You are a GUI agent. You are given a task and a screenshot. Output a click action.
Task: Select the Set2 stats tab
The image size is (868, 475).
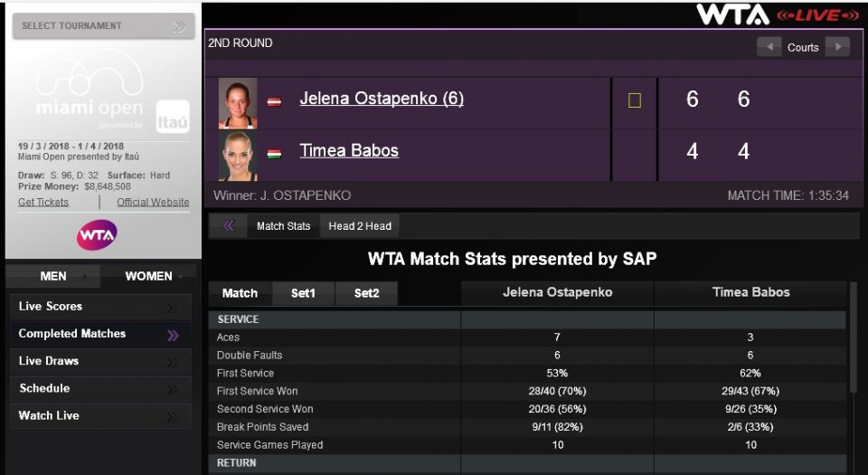366,293
